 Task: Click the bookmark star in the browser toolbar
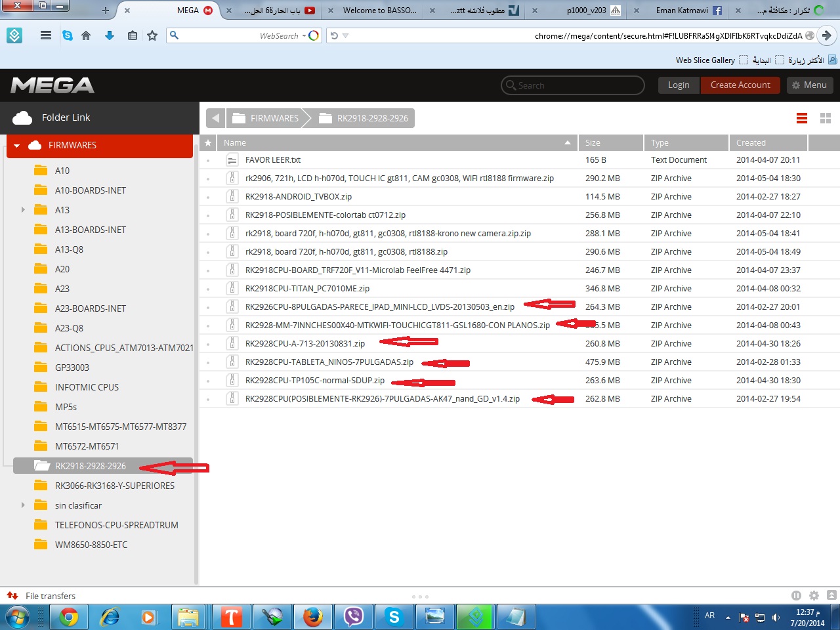152,35
